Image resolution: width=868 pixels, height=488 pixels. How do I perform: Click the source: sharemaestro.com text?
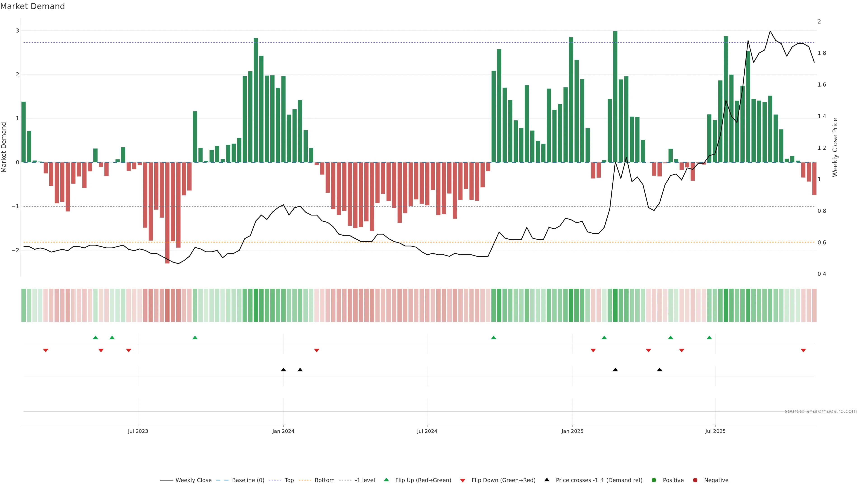tap(821, 411)
